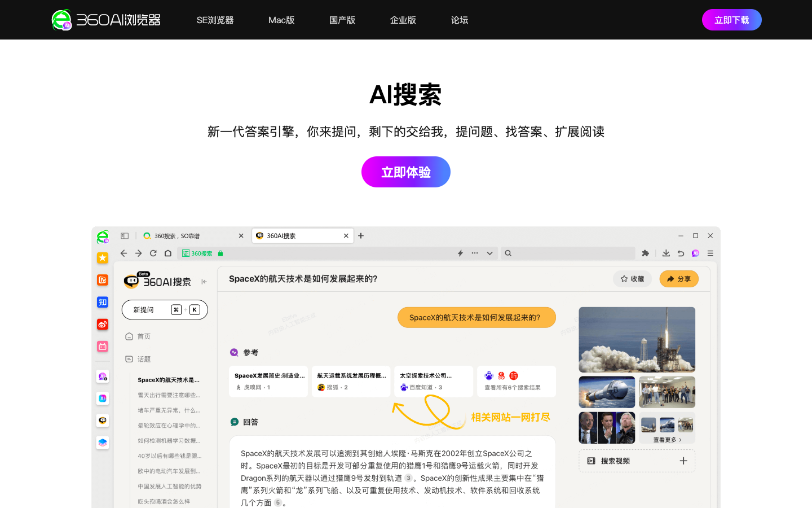Go to 国产版 page

coord(342,20)
